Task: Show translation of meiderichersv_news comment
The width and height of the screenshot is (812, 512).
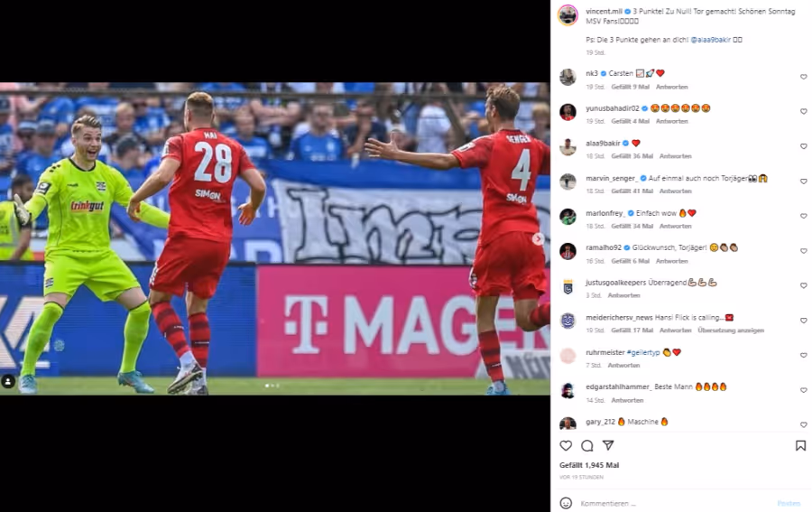Action: pos(731,330)
